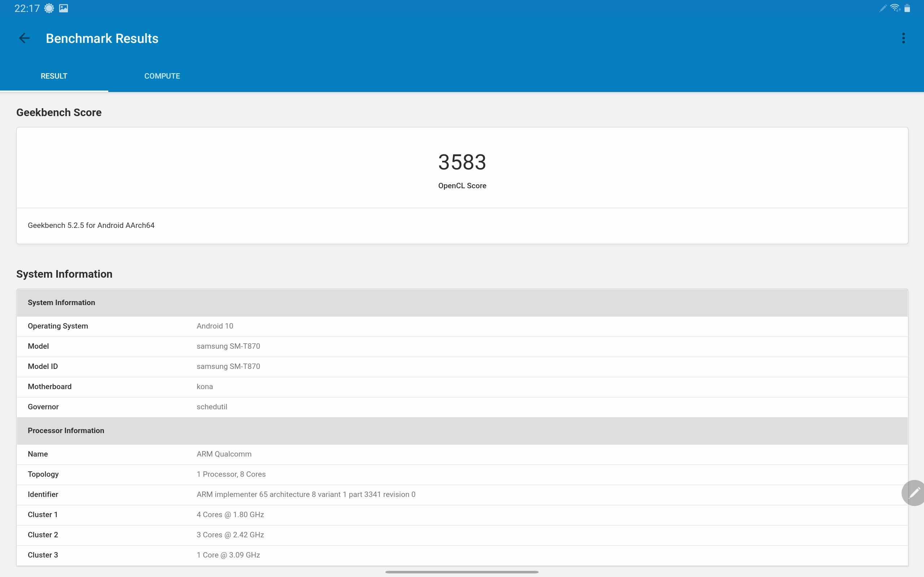Tap the back arrow icon

[x=25, y=38]
